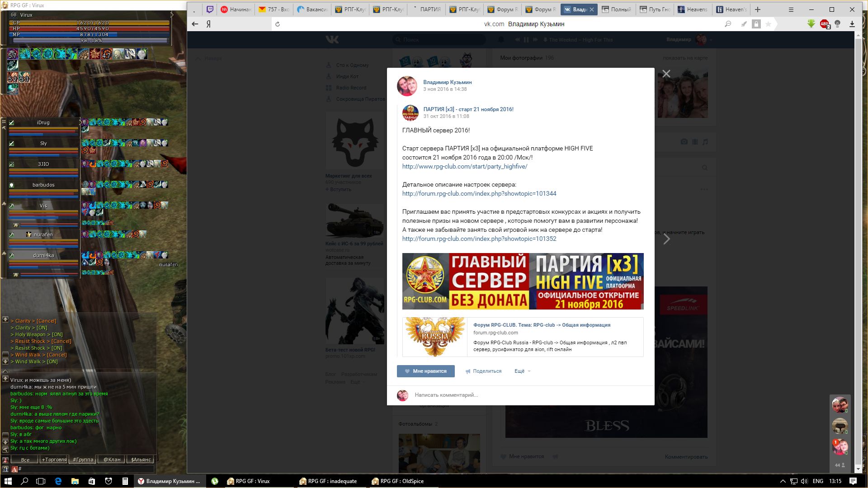Click the Windows Start button
868x488 pixels.
tap(8, 481)
